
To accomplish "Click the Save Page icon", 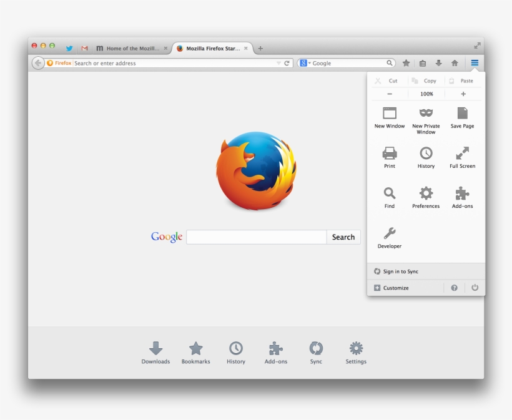I will coord(462,114).
